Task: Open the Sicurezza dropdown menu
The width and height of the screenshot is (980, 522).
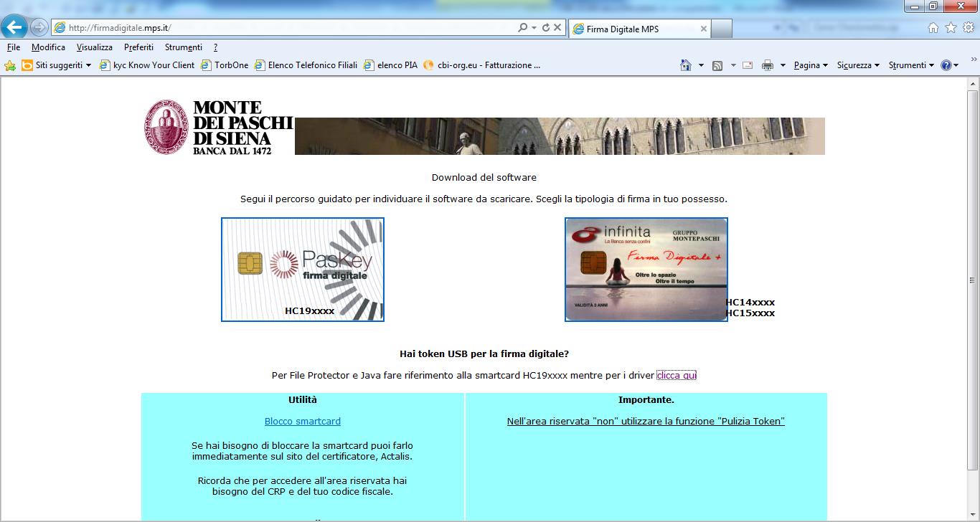Action: point(858,65)
